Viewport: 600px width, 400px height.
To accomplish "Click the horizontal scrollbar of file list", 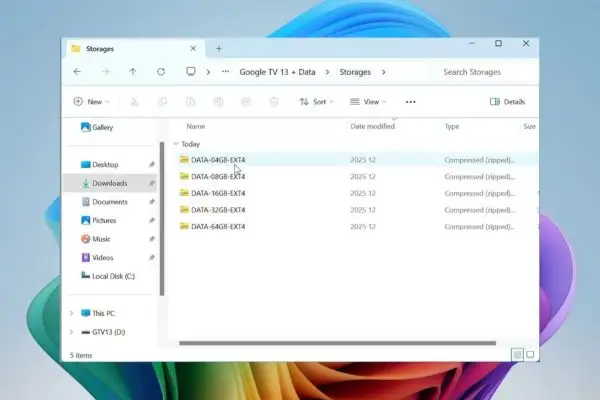I will click(x=338, y=343).
